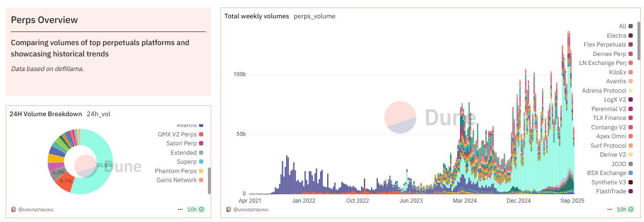Toggle Satori Perp in the donut legend
644x222 pixels.
pos(184,143)
